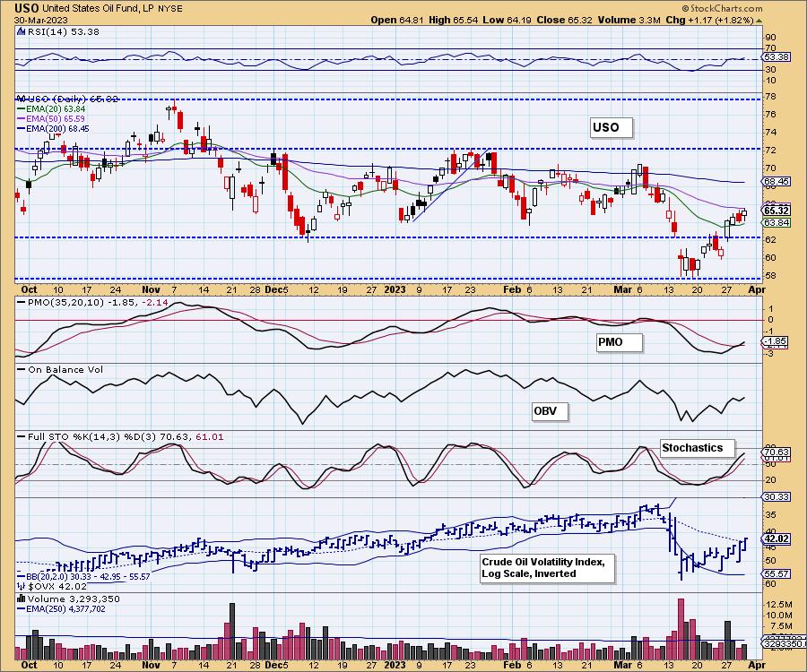Click the $OVX 42.02 legend icon

pyautogui.click(x=22, y=586)
